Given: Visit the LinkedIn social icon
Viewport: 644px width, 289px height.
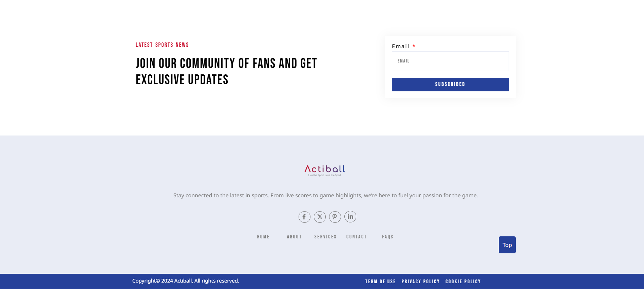Looking at the screenshot, I should coord(350,217).
